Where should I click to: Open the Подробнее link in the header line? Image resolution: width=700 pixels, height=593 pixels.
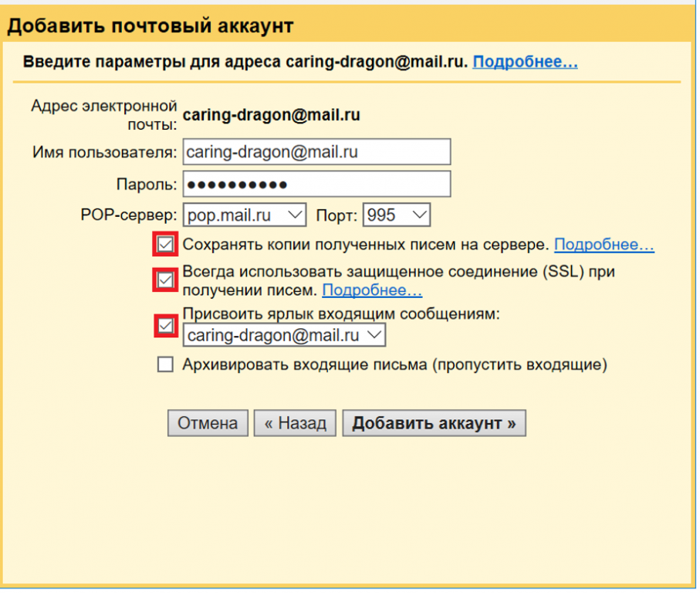[525, 62]
